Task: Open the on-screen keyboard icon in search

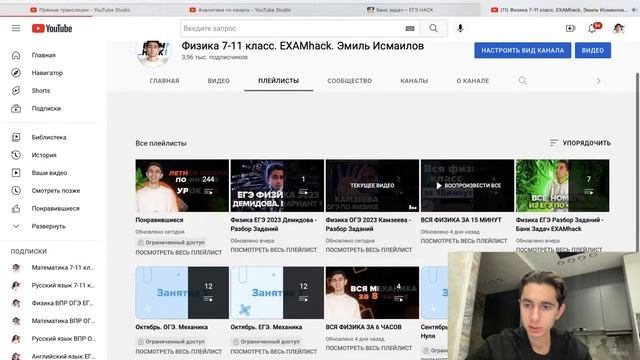Action: click(x=410, y=28)
